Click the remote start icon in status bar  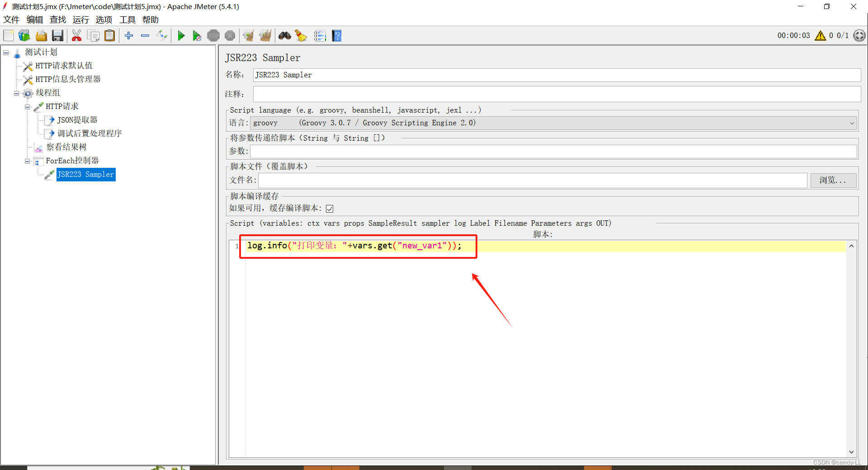pyautogui.click(x=859, y=35)
